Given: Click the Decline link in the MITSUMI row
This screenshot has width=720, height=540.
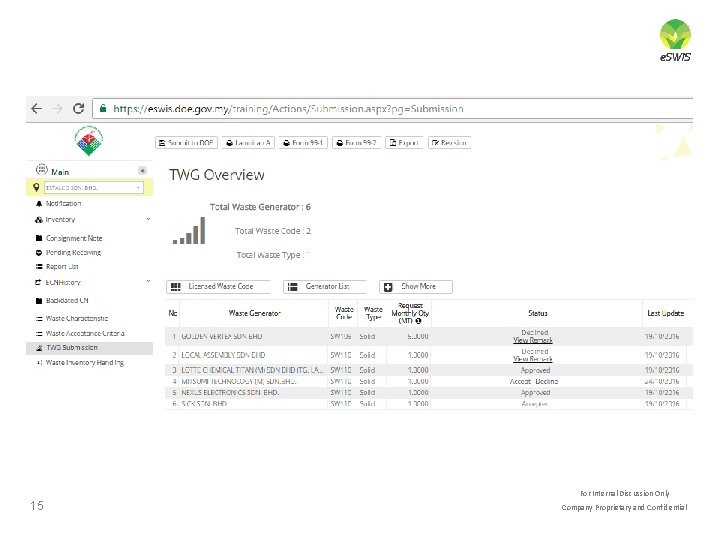Looking at the screenshot, I should [x=546, y=382].
